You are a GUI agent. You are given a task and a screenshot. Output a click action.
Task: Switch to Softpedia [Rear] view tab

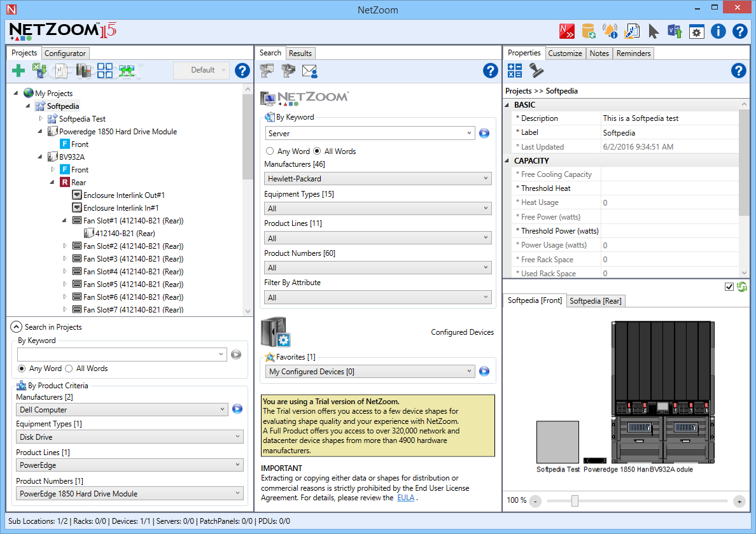pyautogui.click(x=596, y=301)
